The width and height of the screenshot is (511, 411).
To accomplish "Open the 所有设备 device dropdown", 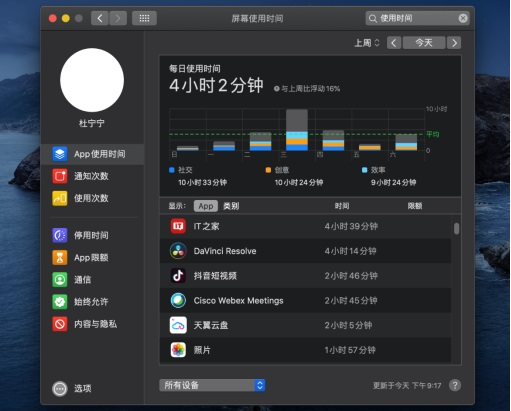I will [x=212, y=385].
